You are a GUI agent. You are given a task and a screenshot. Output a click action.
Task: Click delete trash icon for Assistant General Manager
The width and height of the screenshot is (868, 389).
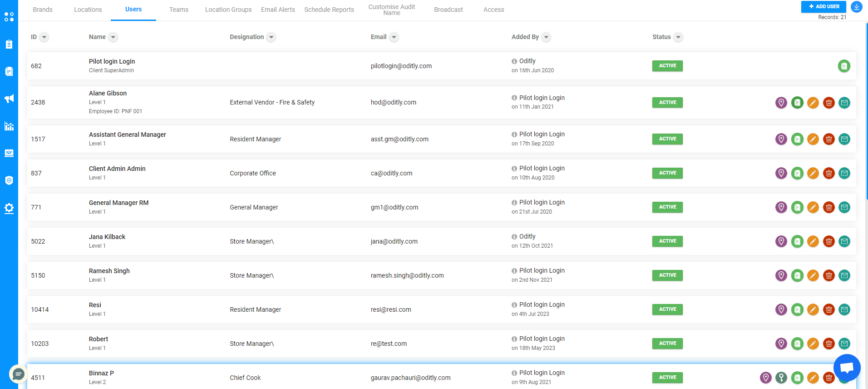829,139
